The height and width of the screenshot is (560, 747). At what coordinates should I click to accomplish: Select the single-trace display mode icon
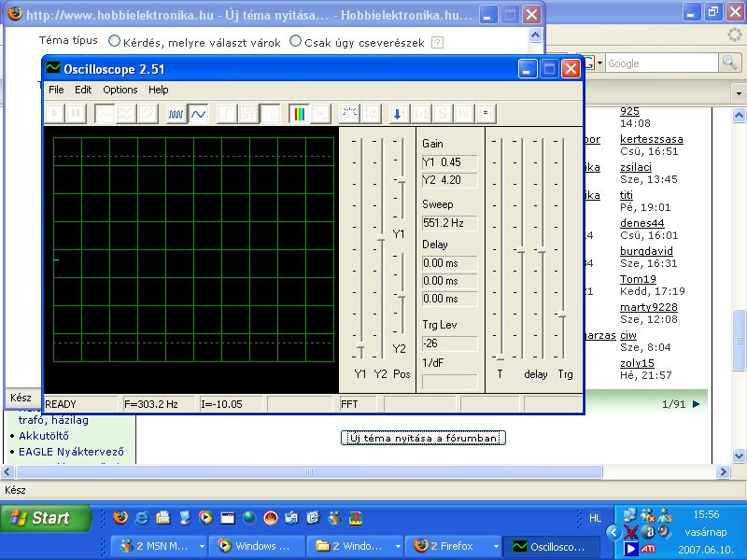[105, 113]
